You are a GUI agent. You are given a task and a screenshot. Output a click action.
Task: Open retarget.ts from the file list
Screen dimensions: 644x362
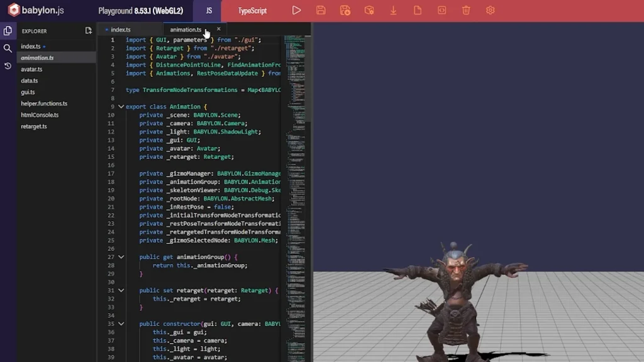pos(33,126)
